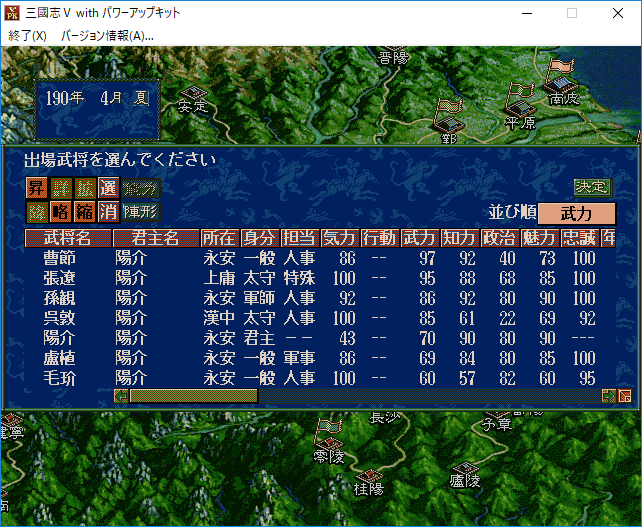Open the 並び順 武力 sort order box
The width and height of the screenshot is (642, 527).
(575, 213)
